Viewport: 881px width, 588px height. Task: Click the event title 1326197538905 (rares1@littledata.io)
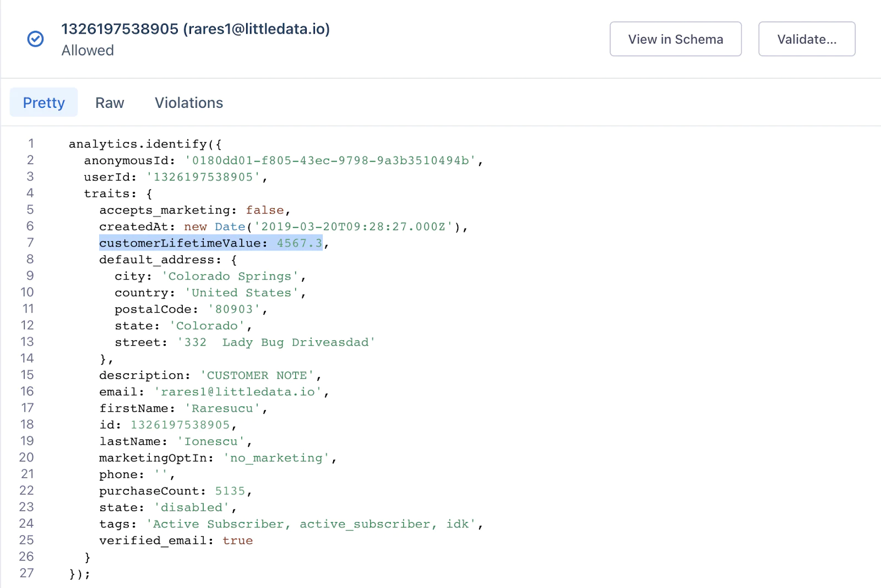click(x=195, y=29)
